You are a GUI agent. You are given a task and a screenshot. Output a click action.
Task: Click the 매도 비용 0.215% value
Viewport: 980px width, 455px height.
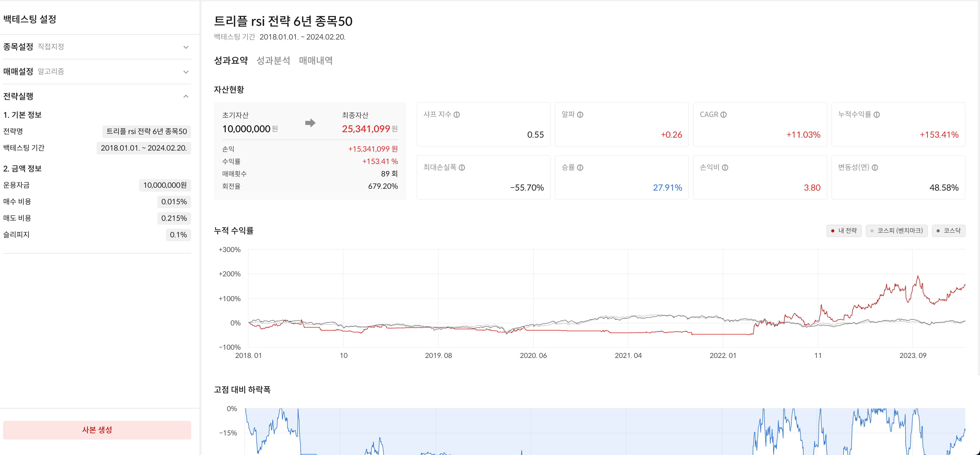[174, 218]
